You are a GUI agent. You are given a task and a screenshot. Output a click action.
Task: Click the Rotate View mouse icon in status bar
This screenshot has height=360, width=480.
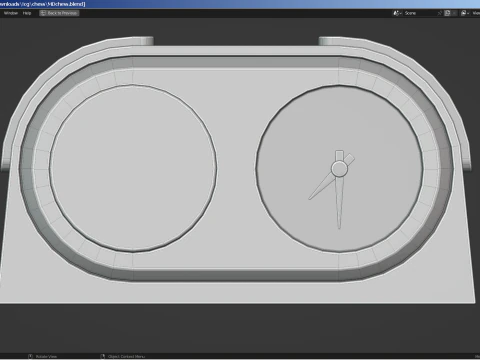point(30,356)
